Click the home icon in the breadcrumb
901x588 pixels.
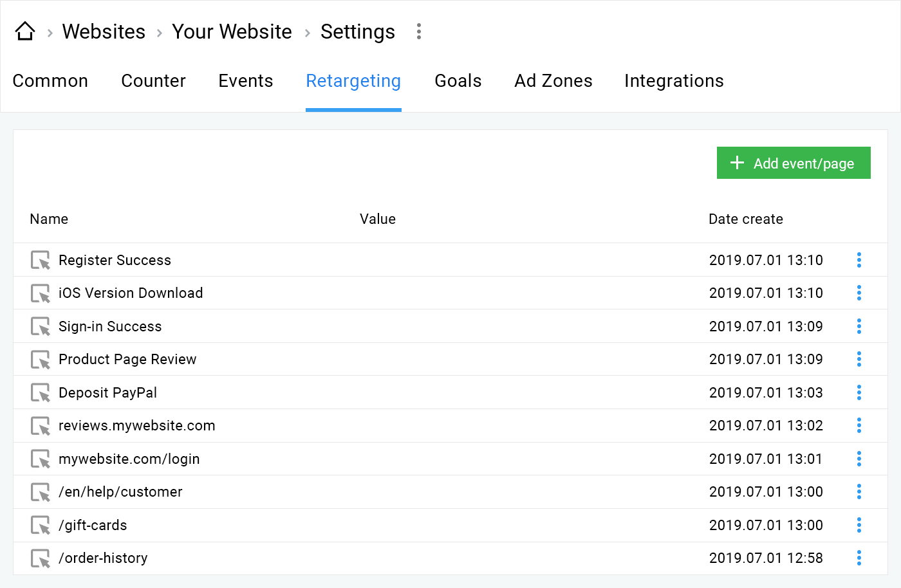point(24,31)
